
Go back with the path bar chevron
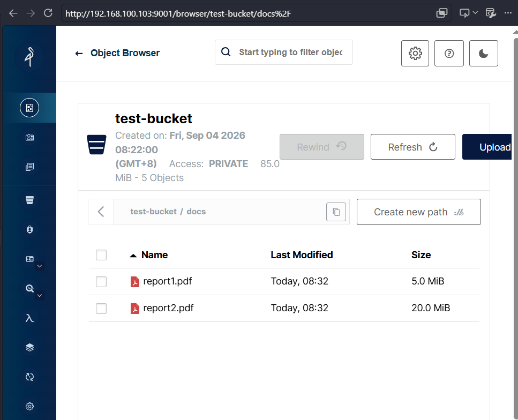[x=101, y=212]
